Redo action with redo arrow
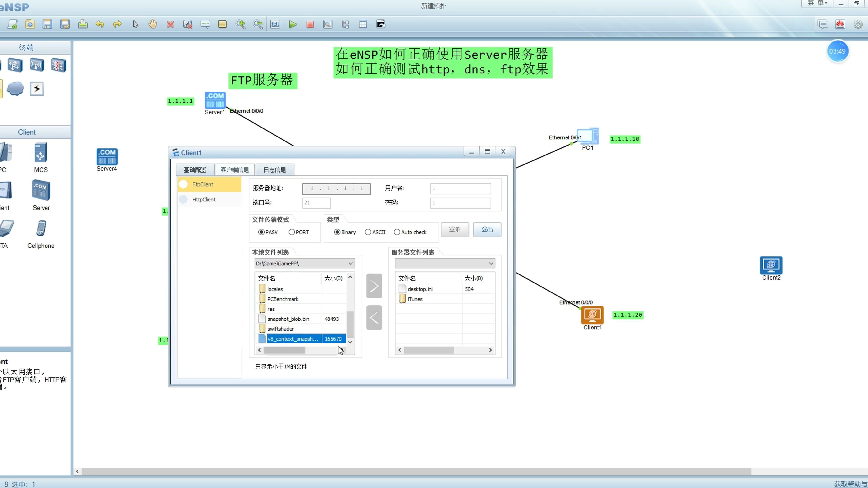868x488 pixels. (x=117, y=24)
